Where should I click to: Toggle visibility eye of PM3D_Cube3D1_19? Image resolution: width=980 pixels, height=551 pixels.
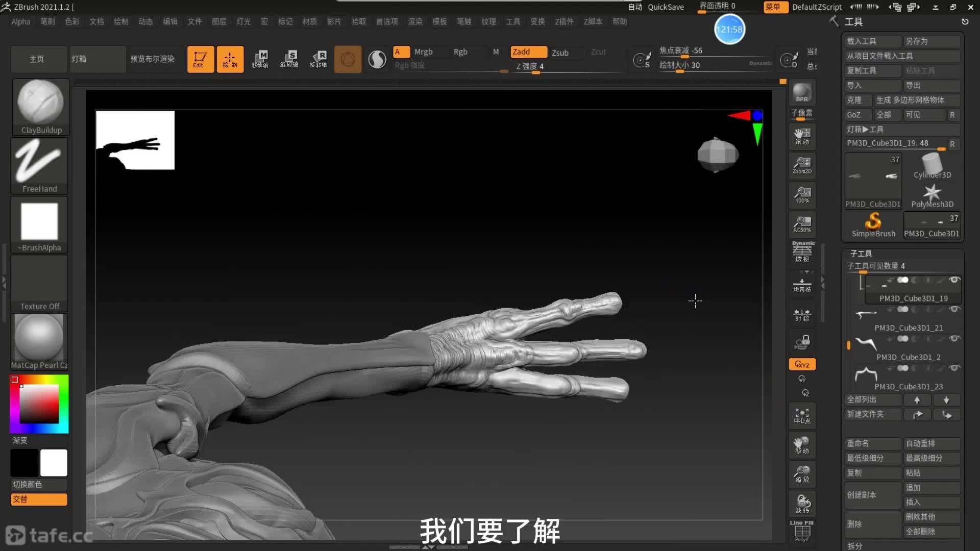(x=954, y=280)
